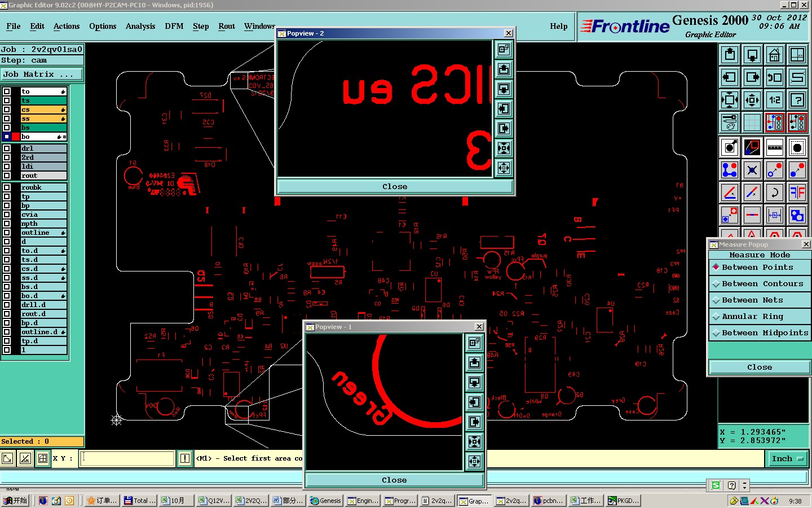Toggle the checkbox for layer bo
812x508 pixels.
pos(7,137)
